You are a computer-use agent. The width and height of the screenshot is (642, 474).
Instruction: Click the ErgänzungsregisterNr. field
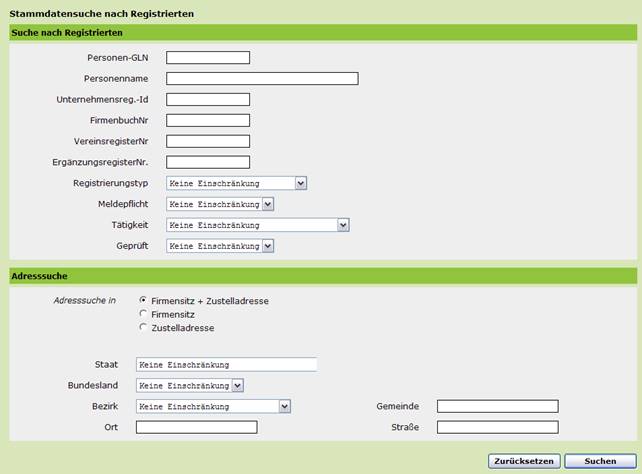208,162
